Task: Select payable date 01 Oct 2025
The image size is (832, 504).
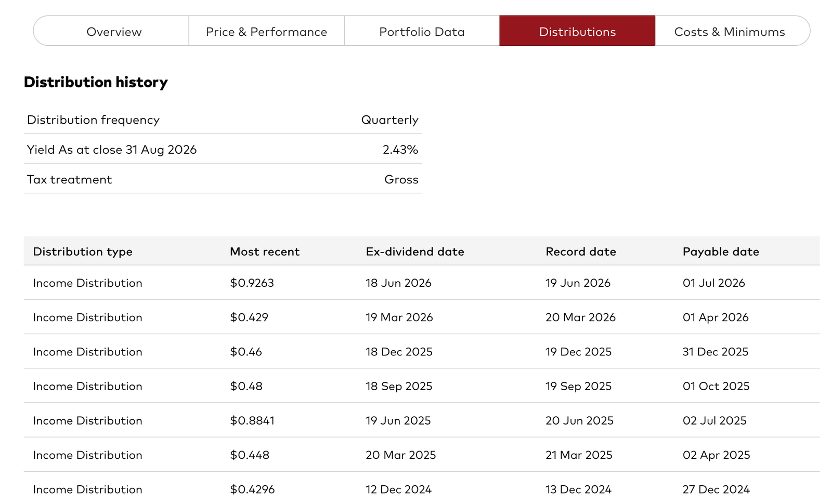Action: click(x=716, y=386)
